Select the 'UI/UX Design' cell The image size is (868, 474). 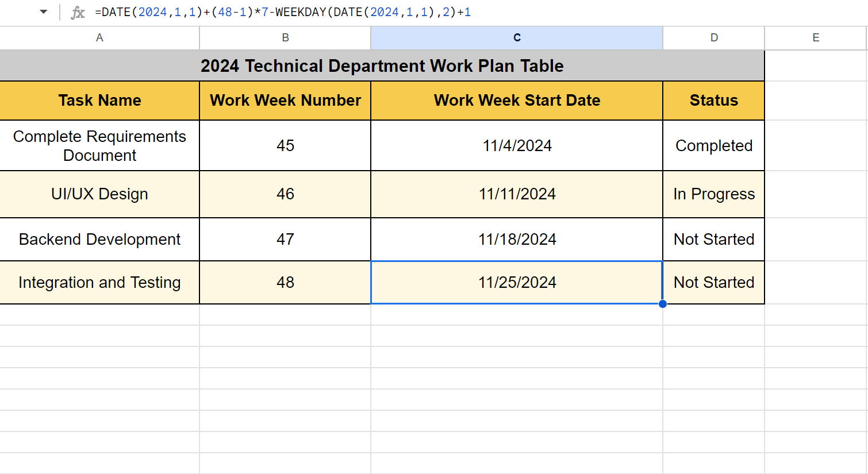pos(99,194)
